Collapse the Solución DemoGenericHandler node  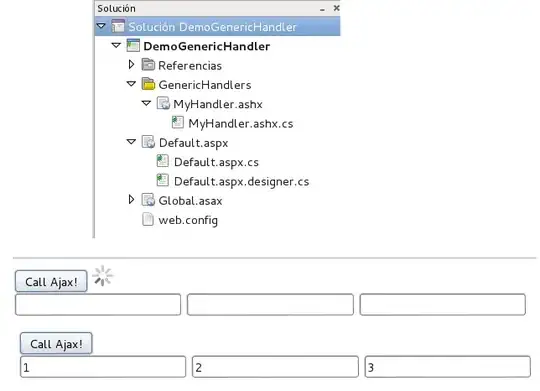101,26
